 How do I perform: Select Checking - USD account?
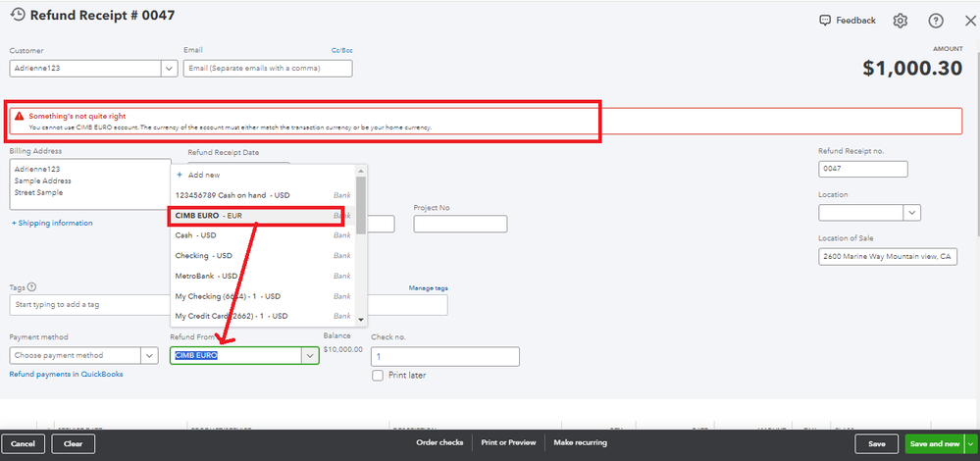click(263, 255)
